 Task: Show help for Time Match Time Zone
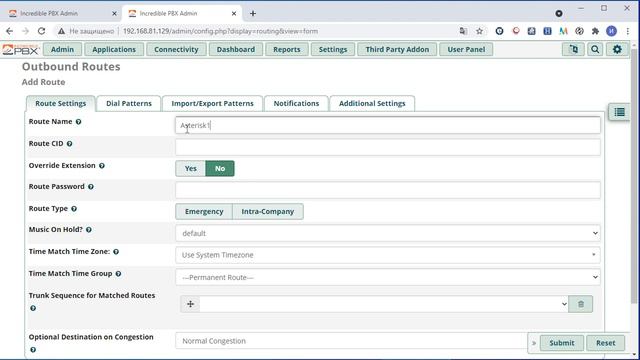(116, 252)
